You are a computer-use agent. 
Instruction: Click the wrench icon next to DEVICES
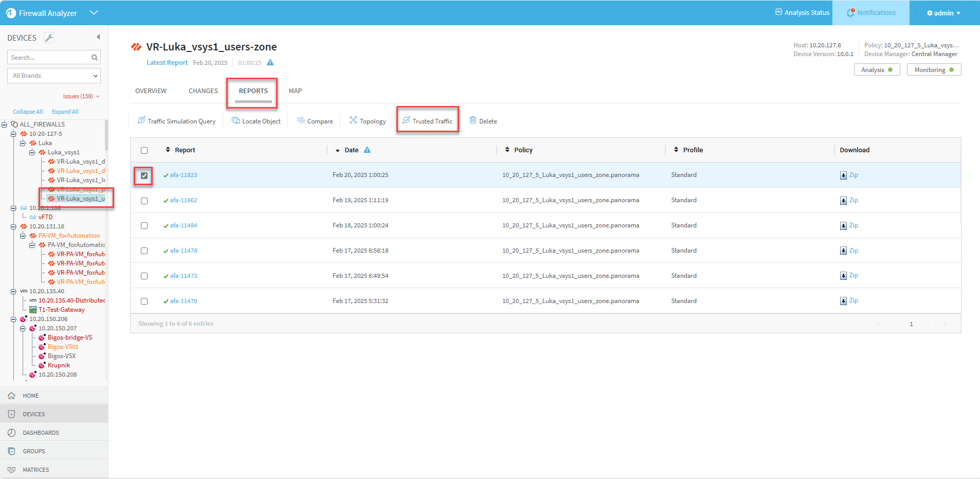[49, 38]
